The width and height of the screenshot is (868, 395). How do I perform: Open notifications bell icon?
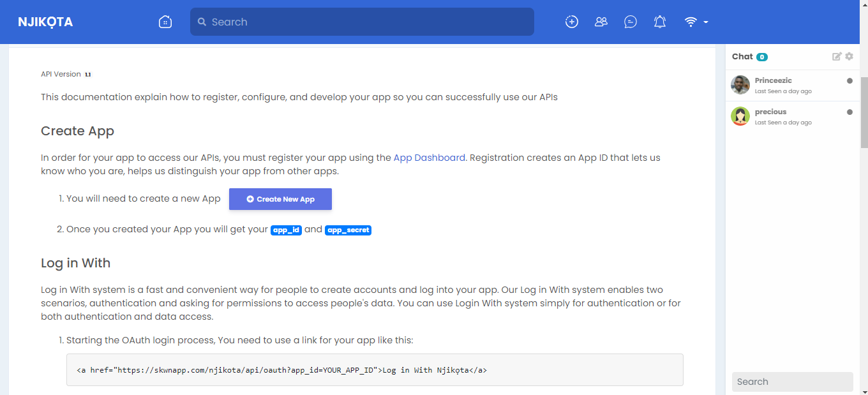660,22
